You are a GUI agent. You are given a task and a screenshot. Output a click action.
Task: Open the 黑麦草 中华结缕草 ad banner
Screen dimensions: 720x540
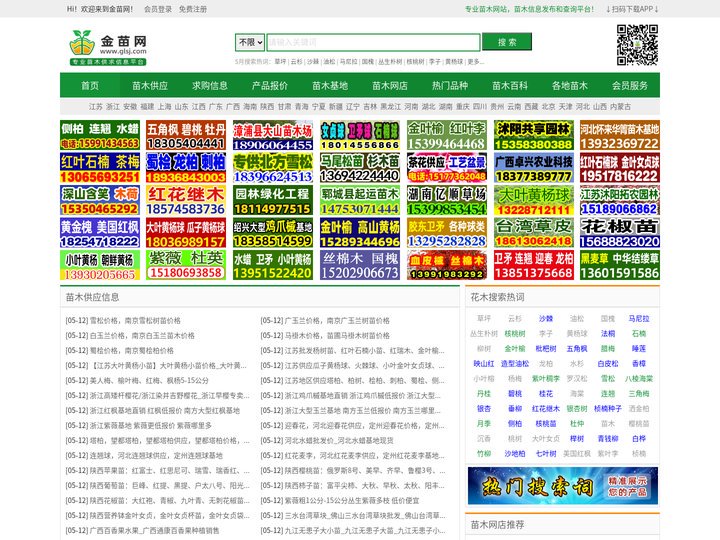point(620,265)
